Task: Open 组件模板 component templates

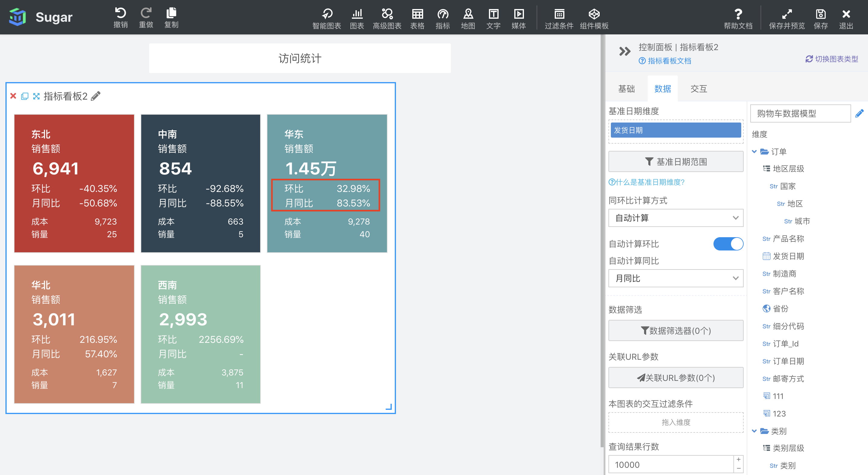Action: click(x=594, y=14)
